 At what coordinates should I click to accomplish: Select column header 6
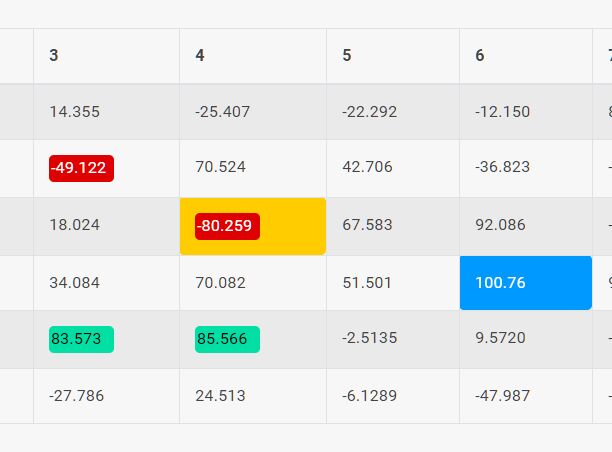(526, 56)
